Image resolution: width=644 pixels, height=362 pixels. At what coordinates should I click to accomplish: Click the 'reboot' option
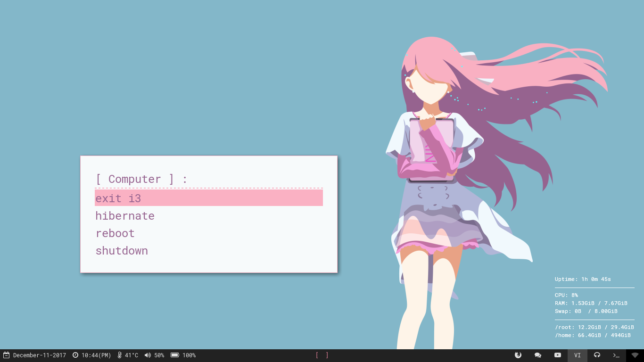(x=115, y=233)
